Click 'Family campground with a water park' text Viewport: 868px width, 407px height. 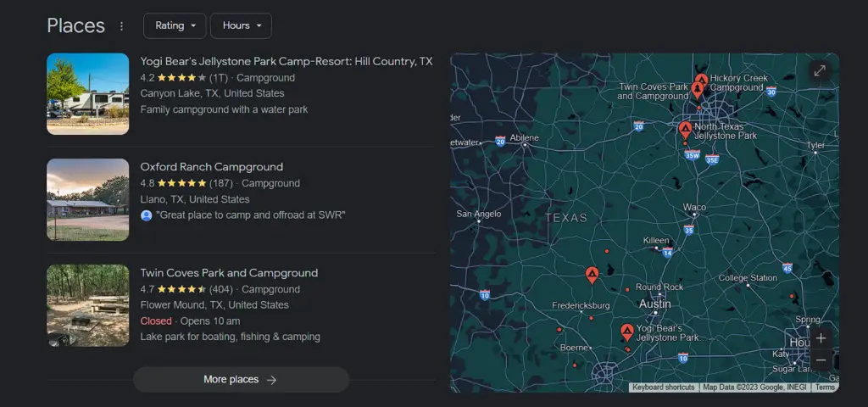tap(224, 109)
